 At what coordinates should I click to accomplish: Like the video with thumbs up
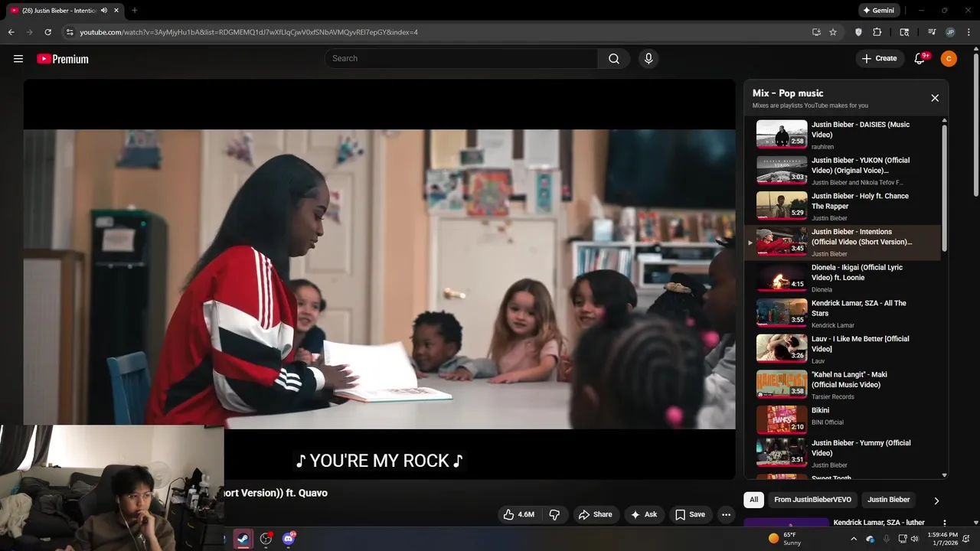pyautogui.click(x=518, y=515)
